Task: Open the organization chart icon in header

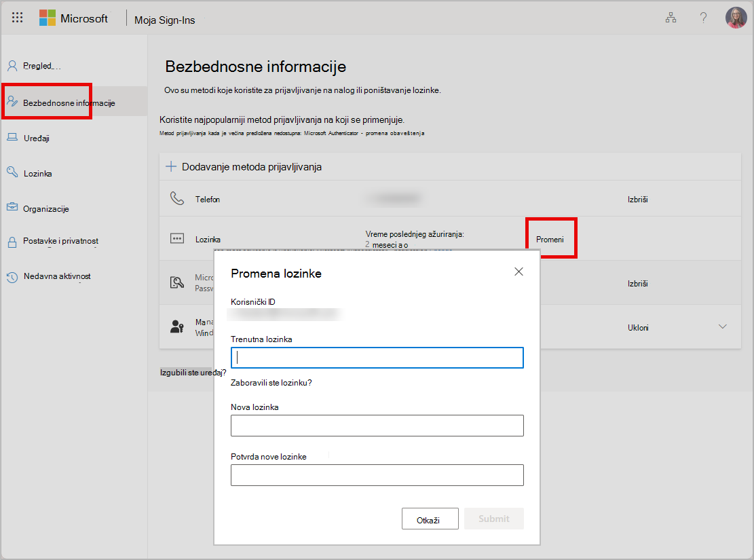Action: 671,18
